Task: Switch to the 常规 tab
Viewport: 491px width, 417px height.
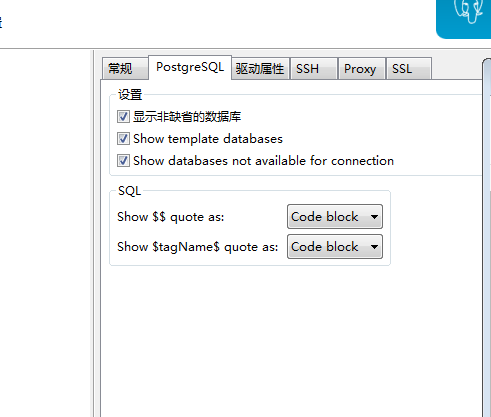Action: [125, 69]
